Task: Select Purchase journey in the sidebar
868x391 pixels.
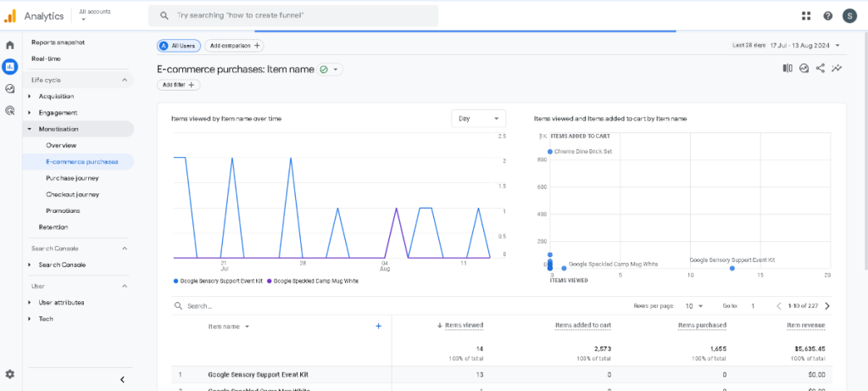Action: (72, 178)
